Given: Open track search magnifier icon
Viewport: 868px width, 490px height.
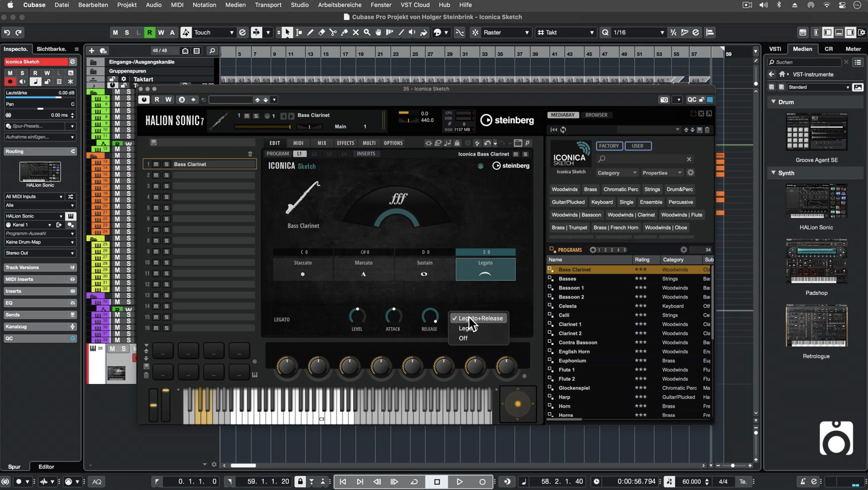Looking at the screenshot, I should pos(212,51).
